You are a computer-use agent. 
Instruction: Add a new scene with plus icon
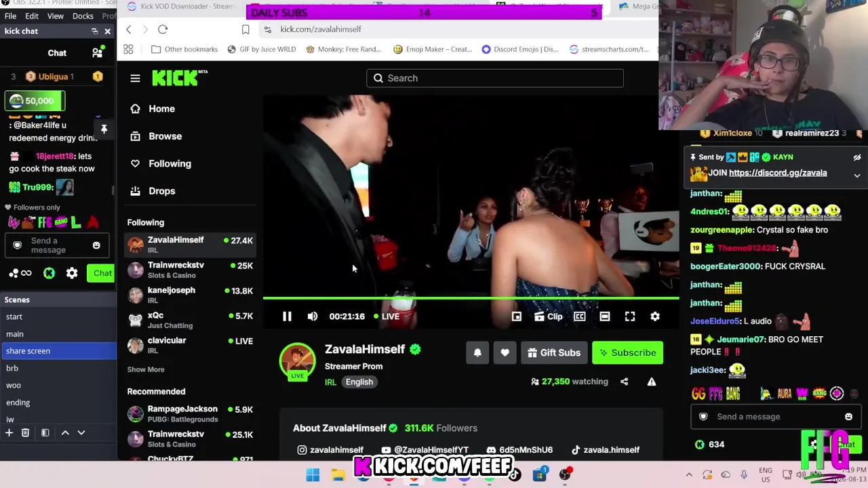9,432
